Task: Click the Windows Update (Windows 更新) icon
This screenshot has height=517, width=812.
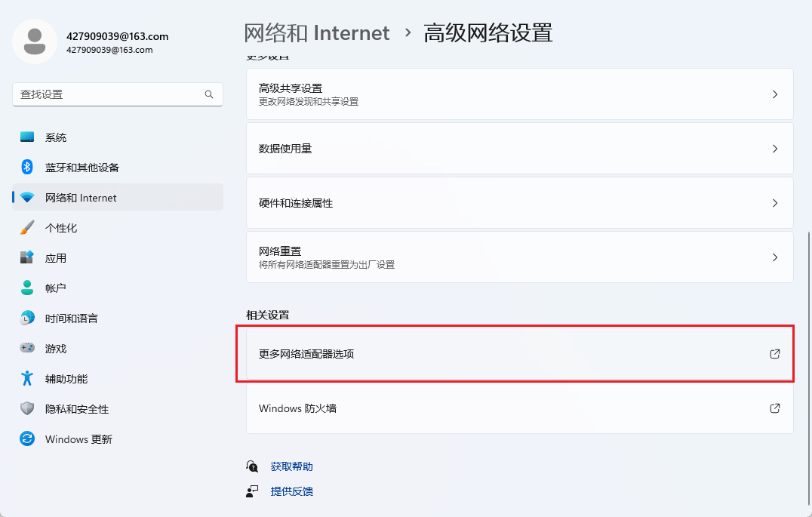Action: coord(27,439)
